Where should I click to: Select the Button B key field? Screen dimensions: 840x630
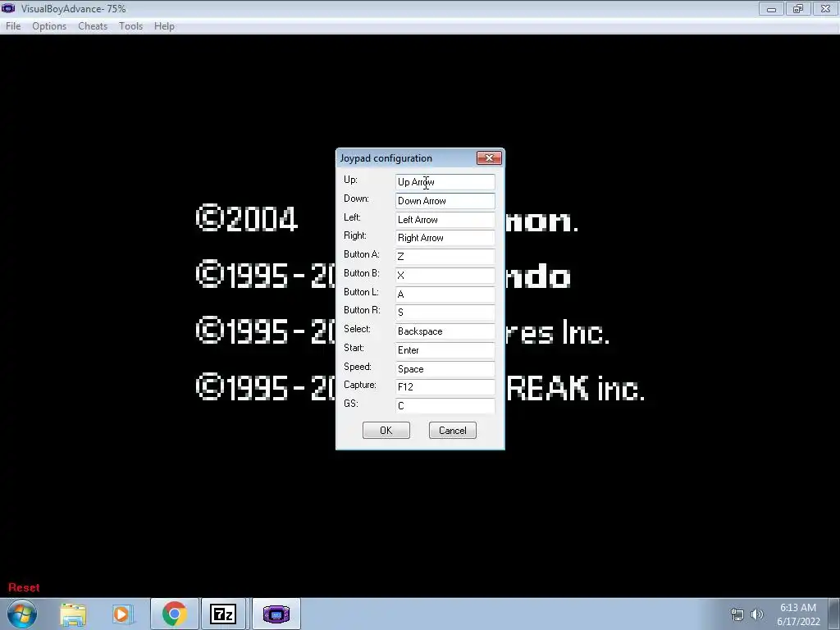tap(445, 276)
